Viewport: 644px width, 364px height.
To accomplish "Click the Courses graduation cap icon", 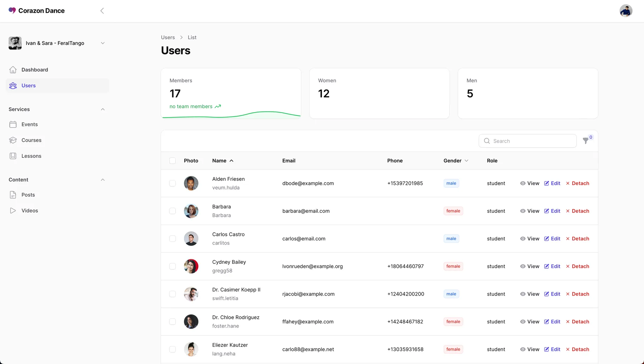I will click(13, 140).
